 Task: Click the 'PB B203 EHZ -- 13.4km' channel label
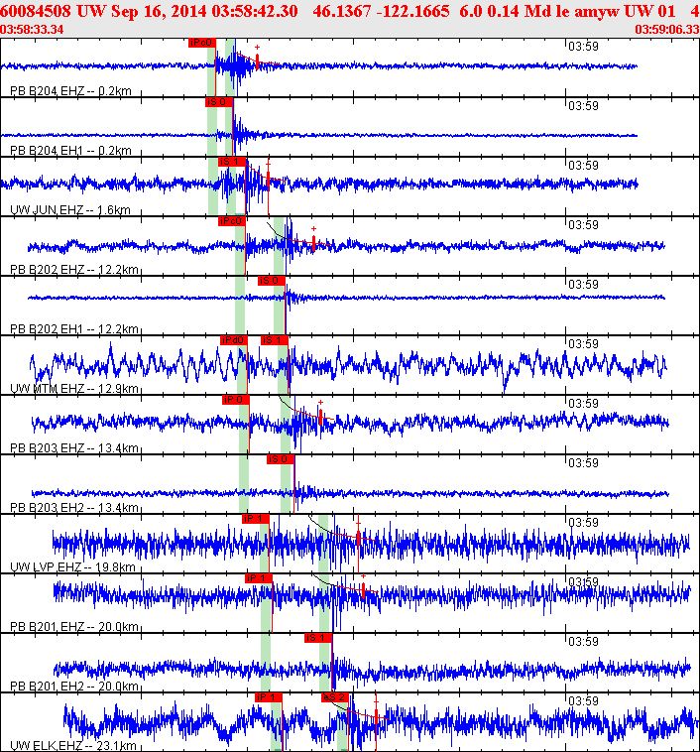[x=73, y=447]
